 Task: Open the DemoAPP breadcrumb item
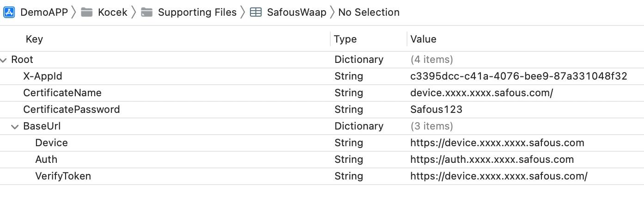44,12
